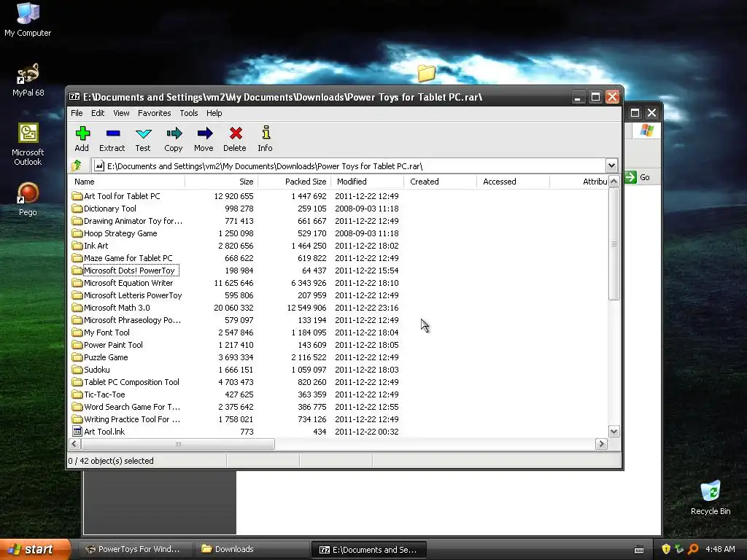Sort list by Packed Size column header
Screen dimensions: 747x560
pyautogui.click(x=293, y=182)
